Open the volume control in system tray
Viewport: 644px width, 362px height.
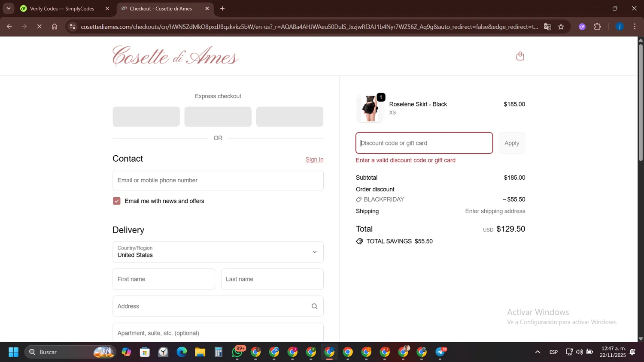point(580,352)
